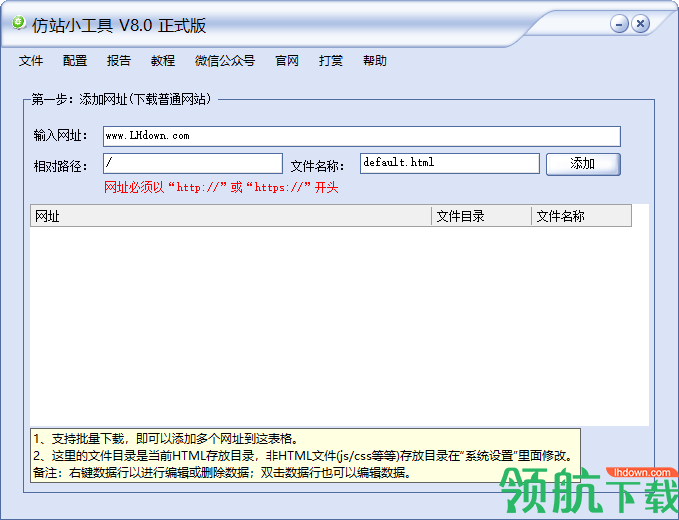Viewport: 679px width, 520px height.
Task: Click the 网址 column header
Action: 231,216
